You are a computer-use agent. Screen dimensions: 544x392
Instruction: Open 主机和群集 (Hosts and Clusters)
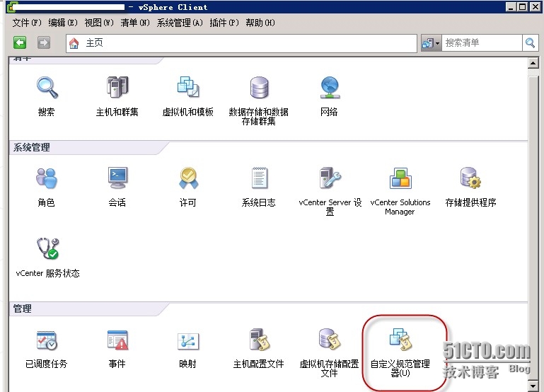[117, 87]
